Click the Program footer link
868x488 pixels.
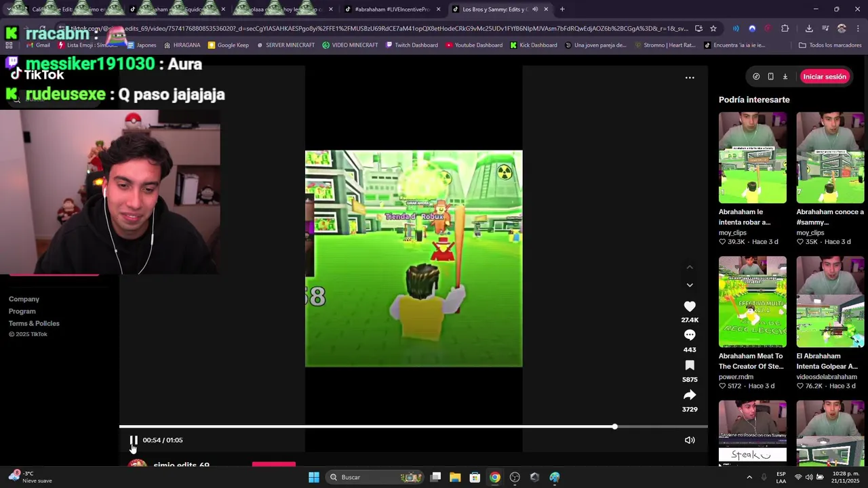(22, 311)
